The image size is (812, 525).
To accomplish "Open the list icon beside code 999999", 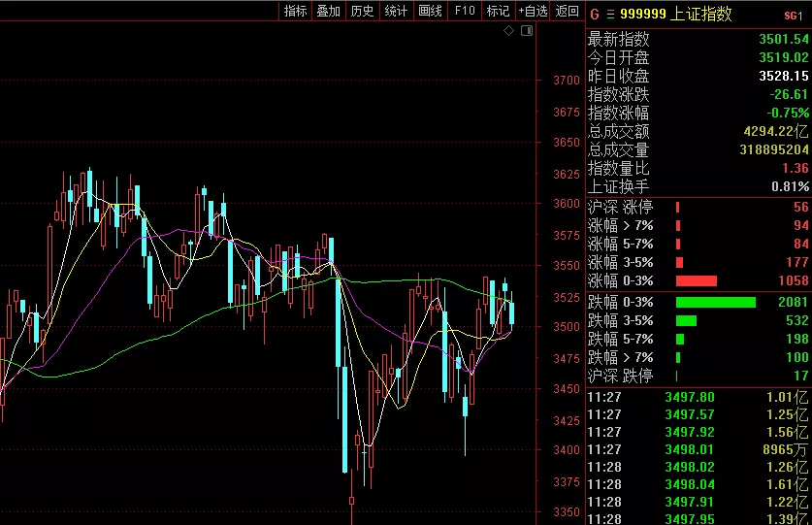I will point(610,15).
